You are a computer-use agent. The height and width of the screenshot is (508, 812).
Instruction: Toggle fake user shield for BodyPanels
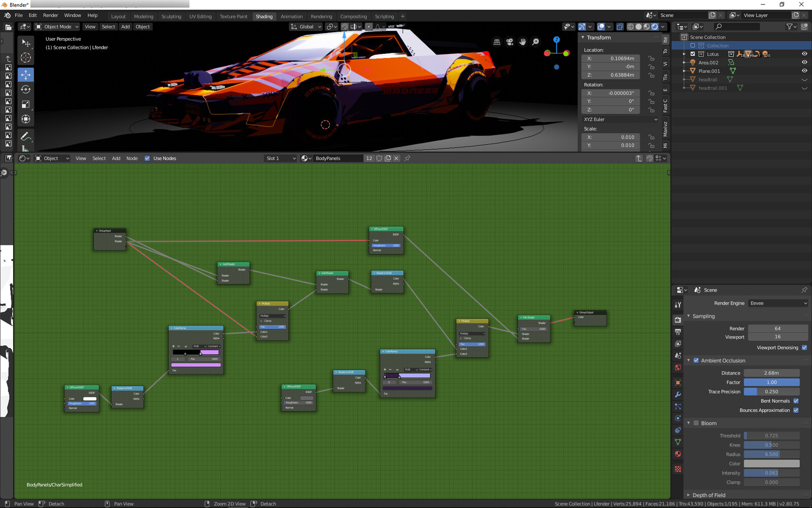(x=379, y=158)
